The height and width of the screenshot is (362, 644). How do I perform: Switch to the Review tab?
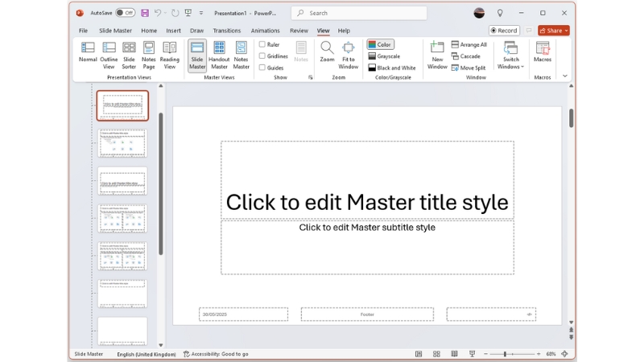click(x=299, y=31)
